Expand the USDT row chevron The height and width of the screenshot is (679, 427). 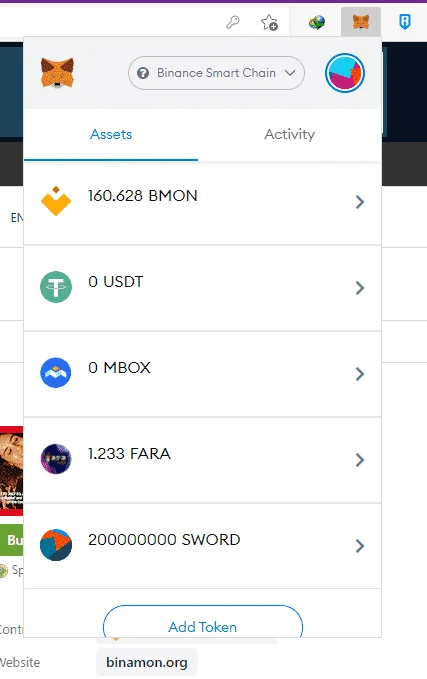pos(359,288)
